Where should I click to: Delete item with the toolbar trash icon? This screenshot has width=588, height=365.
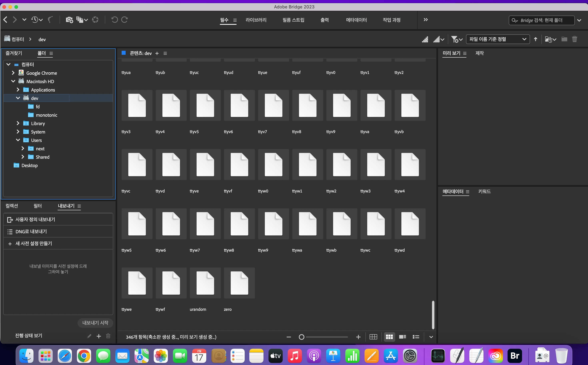click(574, 39)
